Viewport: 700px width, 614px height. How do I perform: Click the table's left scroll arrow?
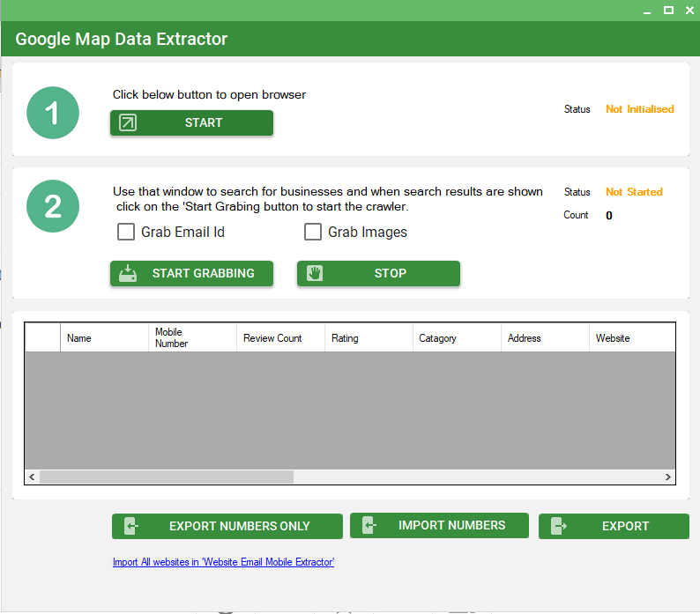pos(32,477)
